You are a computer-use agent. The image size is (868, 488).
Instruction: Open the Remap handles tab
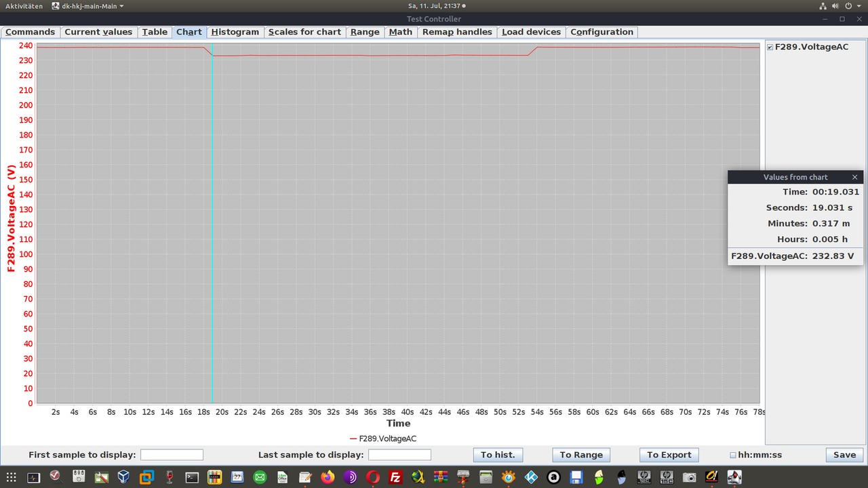click(x=457, y=32)
